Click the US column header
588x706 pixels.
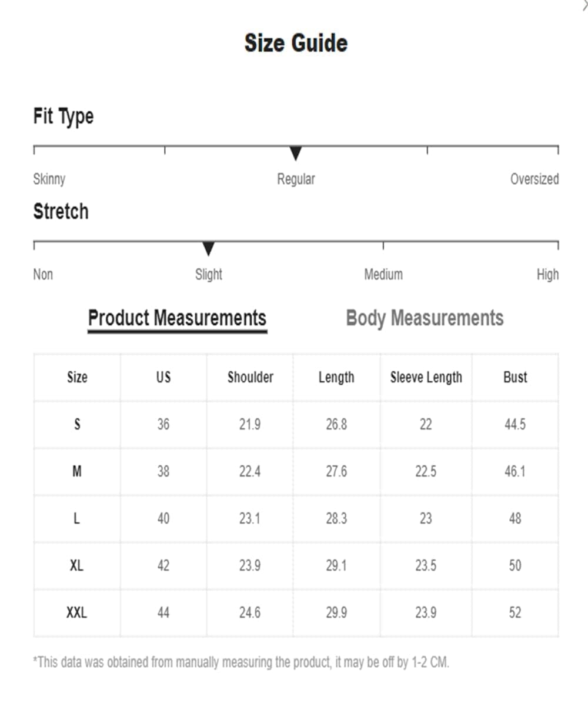(163, 377)
